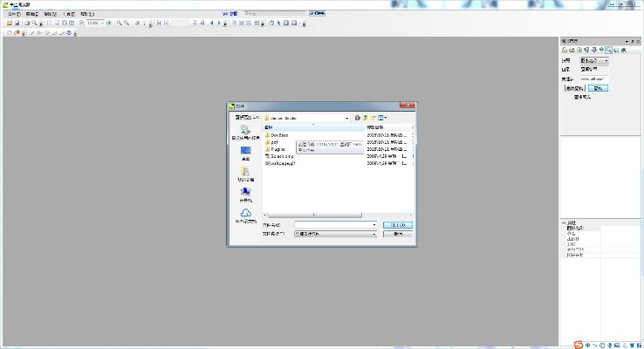Image resolution: width=644 pixels, height=349 pixels.
Task: Open the File menu in the menu bar
Action: [x=13, y=14]
